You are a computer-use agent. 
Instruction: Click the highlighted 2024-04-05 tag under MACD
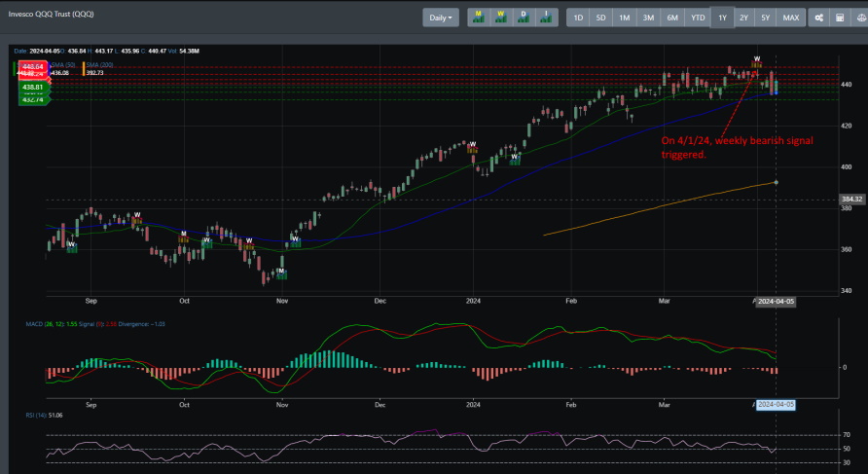click(776, 405)
